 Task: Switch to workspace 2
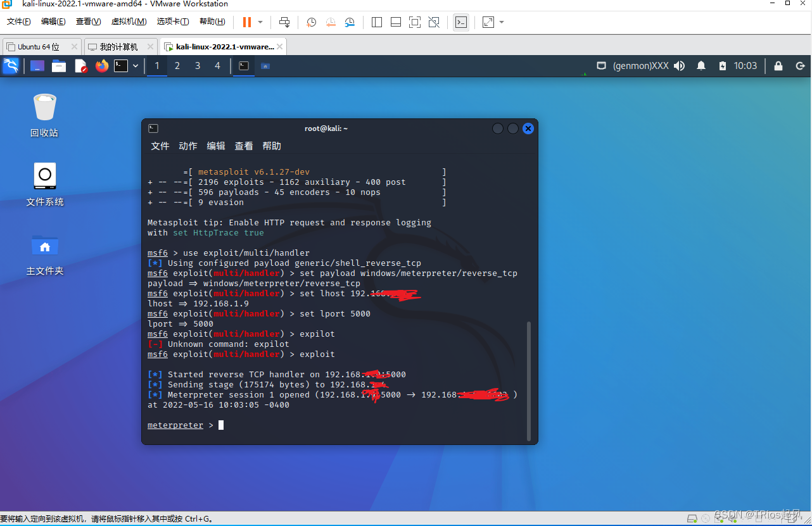click(177, 66)
